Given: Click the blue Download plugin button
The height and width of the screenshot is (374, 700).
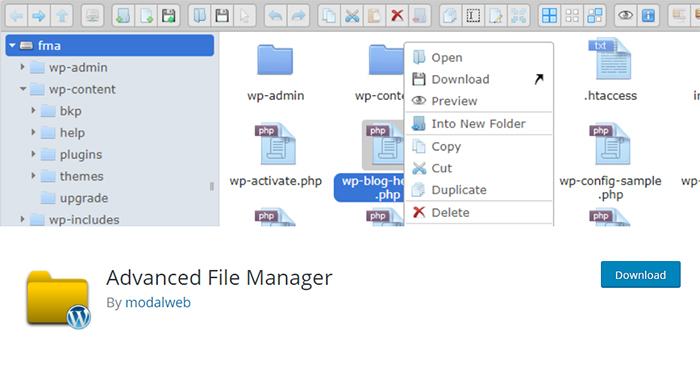Looking at the screenshot, I should point(641,274).
